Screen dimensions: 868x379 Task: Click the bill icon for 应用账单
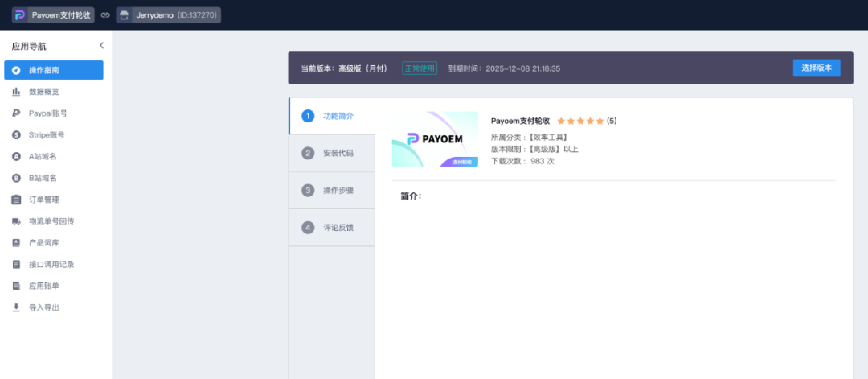16,286
